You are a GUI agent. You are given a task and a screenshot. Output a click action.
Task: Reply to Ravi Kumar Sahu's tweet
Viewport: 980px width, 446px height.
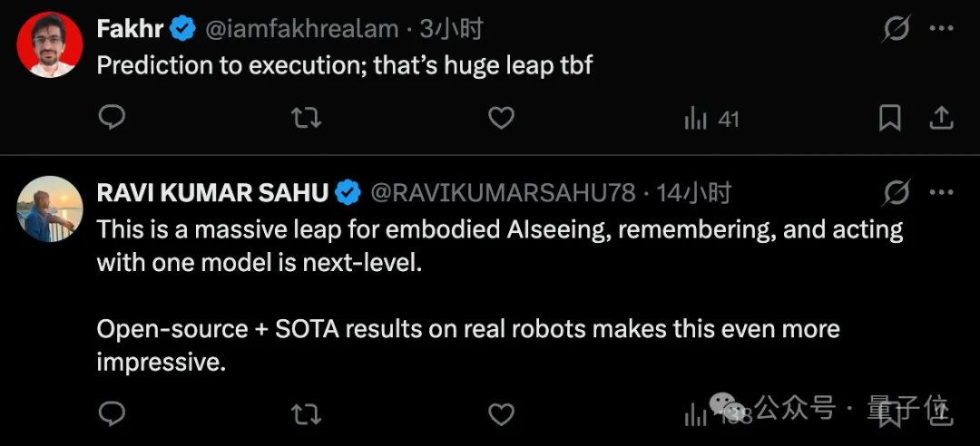tap(111, 415)
